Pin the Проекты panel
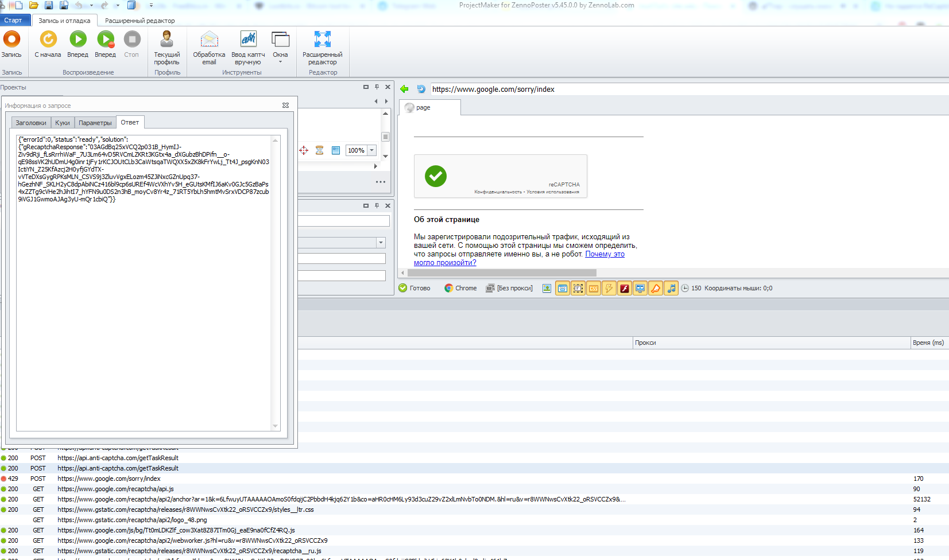949x560 pixels. pos(377,87)
